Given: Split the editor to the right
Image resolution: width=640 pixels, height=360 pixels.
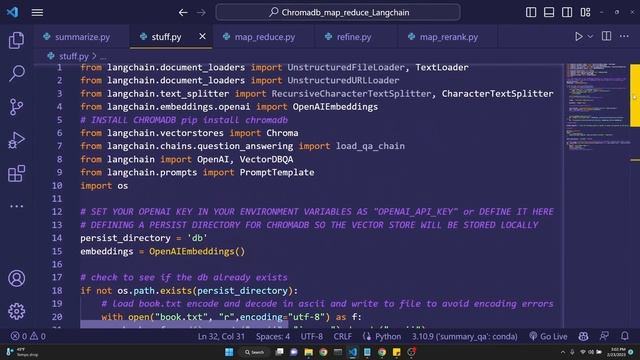Looking at the screenshot, I should click(607, 36).
